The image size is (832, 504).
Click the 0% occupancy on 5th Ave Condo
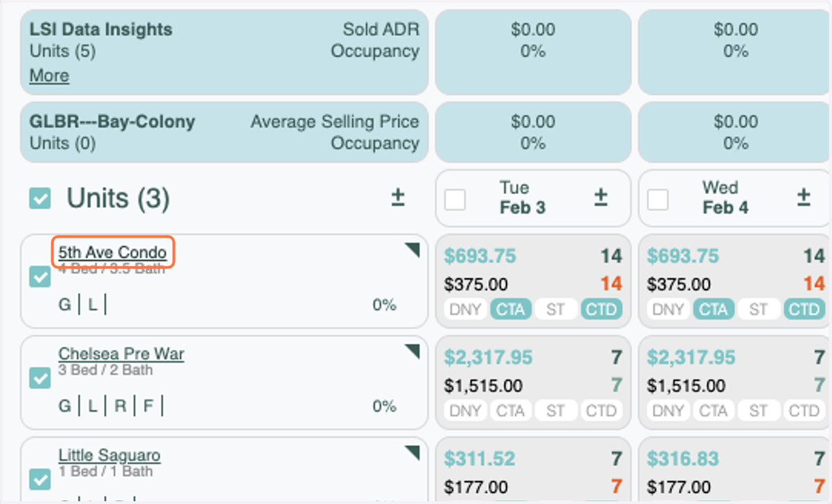point(384,305)
